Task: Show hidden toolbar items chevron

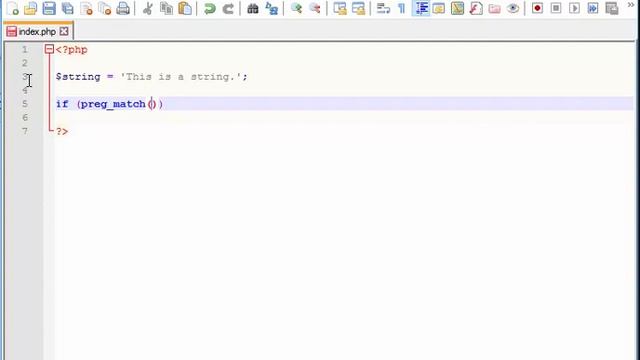Action: tap(631, 5)
